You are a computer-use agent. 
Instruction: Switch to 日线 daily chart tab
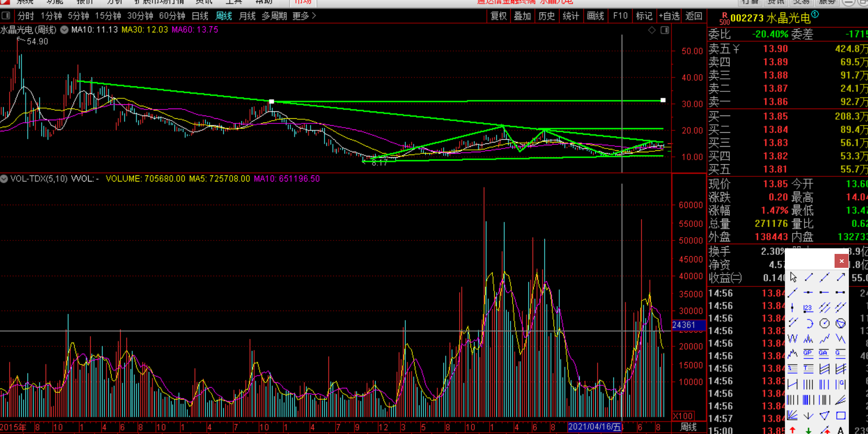pyautogui.click(x=200, y=16)
